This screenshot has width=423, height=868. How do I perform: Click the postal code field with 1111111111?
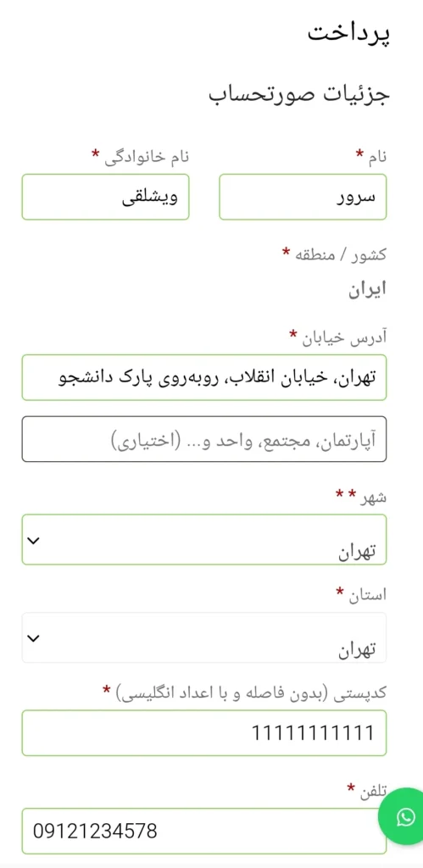pos(204,733)
